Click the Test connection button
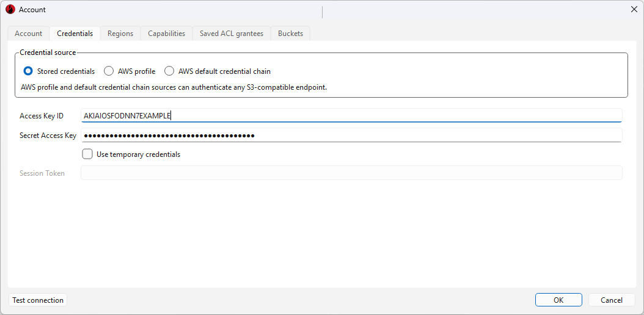 [x=38, y=300]
